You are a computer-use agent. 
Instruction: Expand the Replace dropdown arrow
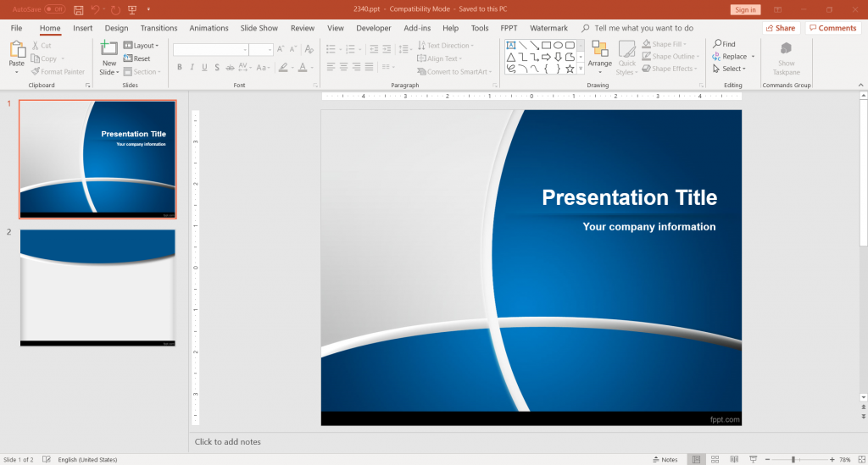click(x=753, y=57)
